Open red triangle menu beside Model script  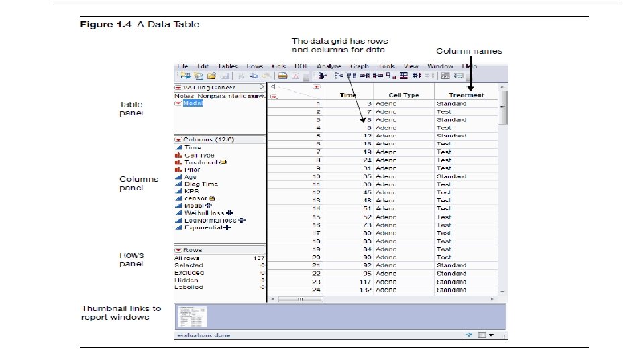pos(178,103)
